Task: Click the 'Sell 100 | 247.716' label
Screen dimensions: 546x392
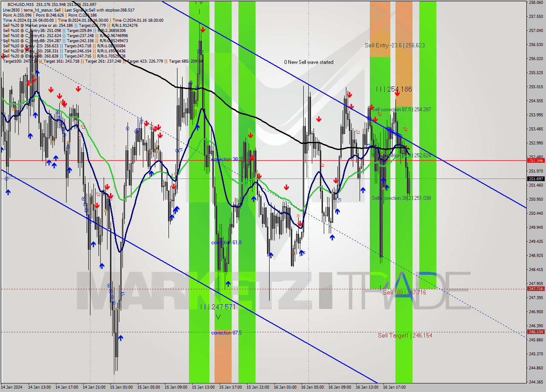Action: (x=404, y=293)
